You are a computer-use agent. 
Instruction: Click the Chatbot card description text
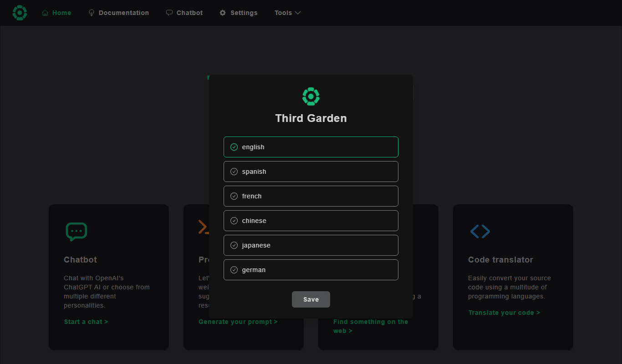coord(107,292)
